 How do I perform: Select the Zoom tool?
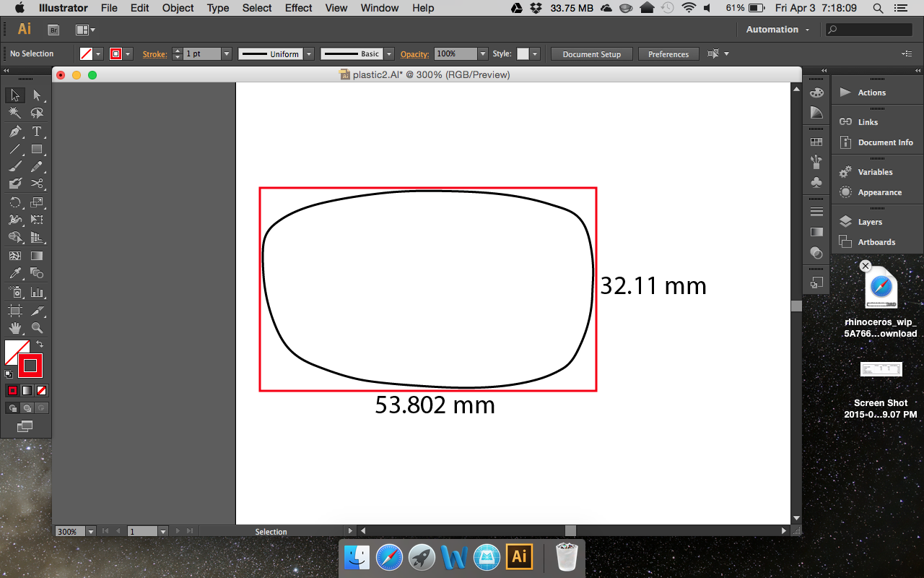[x=37, y=329]
